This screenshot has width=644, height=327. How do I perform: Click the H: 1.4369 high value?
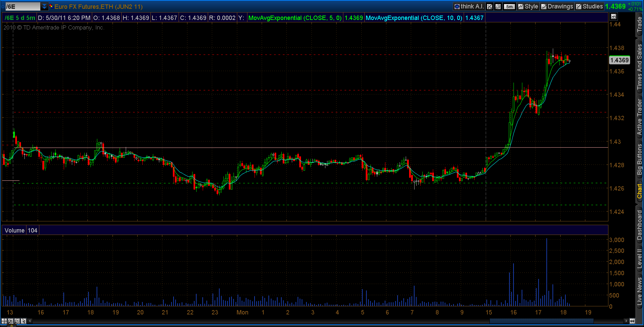136,18
